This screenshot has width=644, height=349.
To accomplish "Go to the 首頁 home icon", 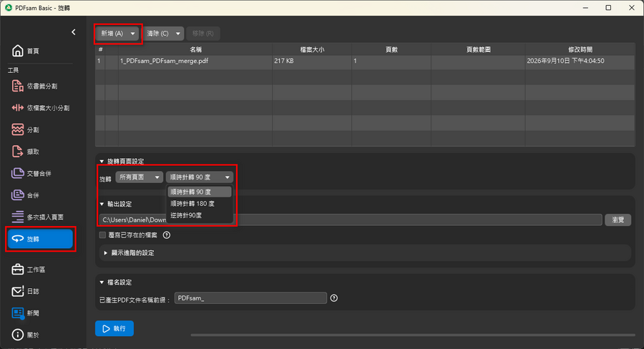I will 18,51.
